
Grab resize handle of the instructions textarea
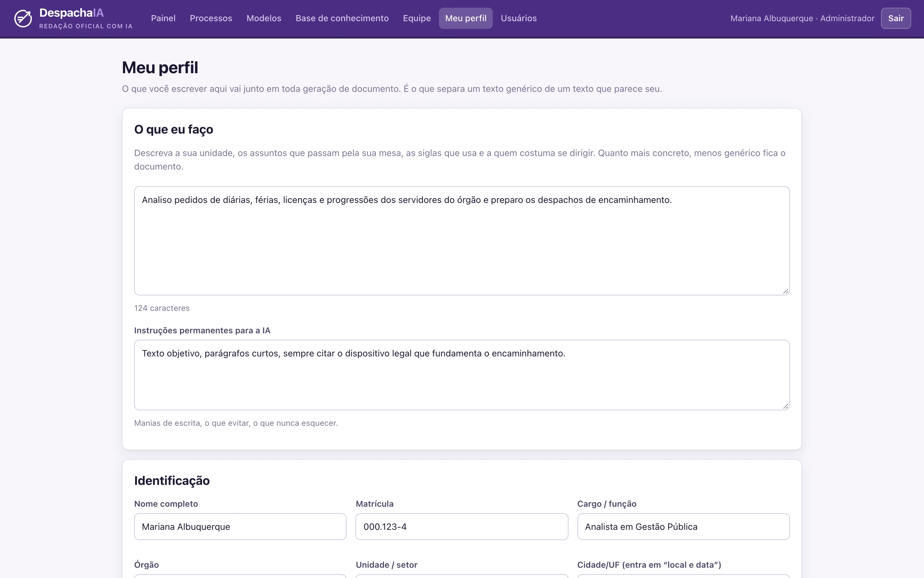(x=785, y=406)
